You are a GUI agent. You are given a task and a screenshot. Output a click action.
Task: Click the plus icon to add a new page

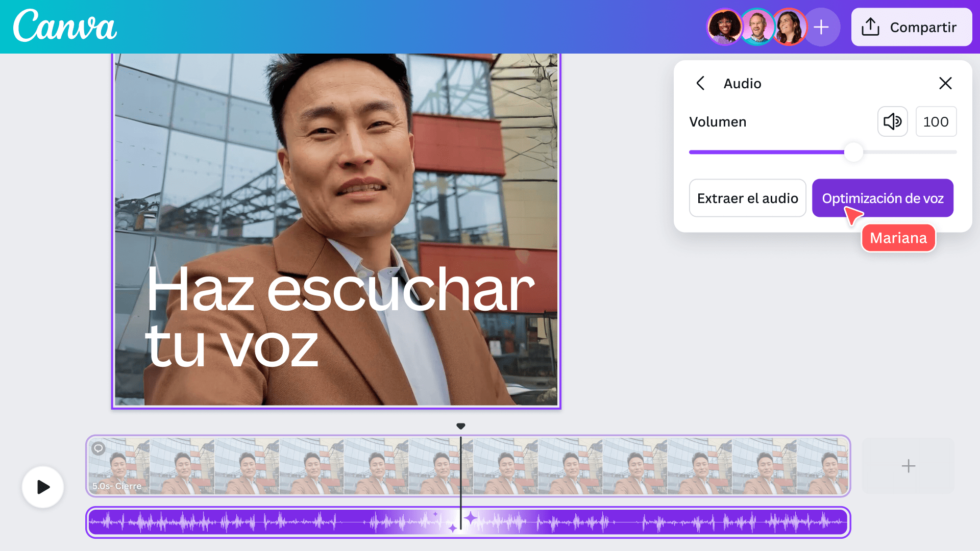point(908,465)
